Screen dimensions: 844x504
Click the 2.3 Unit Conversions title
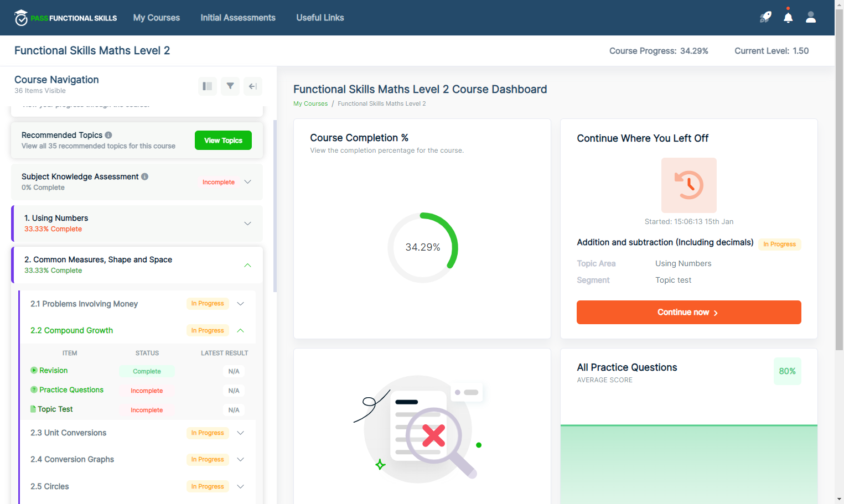click(x=68, y=433)
